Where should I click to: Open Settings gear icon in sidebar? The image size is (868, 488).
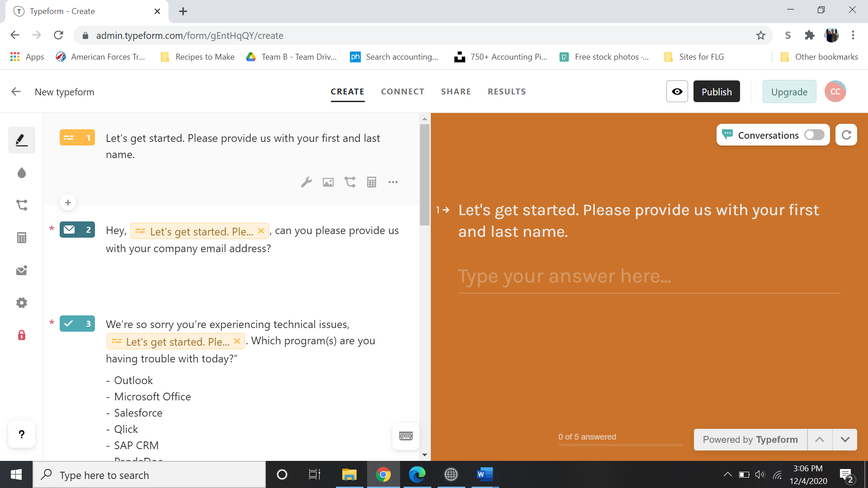tap(22, 303)
